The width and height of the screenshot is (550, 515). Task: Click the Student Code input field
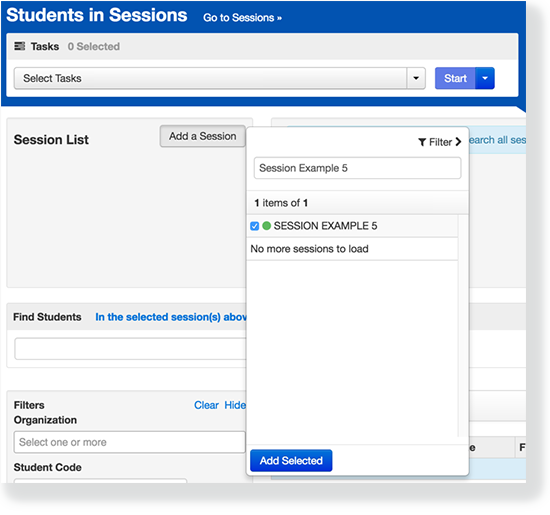point(100,480)
